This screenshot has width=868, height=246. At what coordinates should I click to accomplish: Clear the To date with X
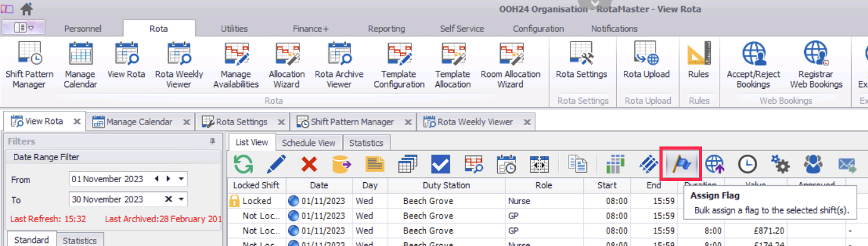point(168,199)
